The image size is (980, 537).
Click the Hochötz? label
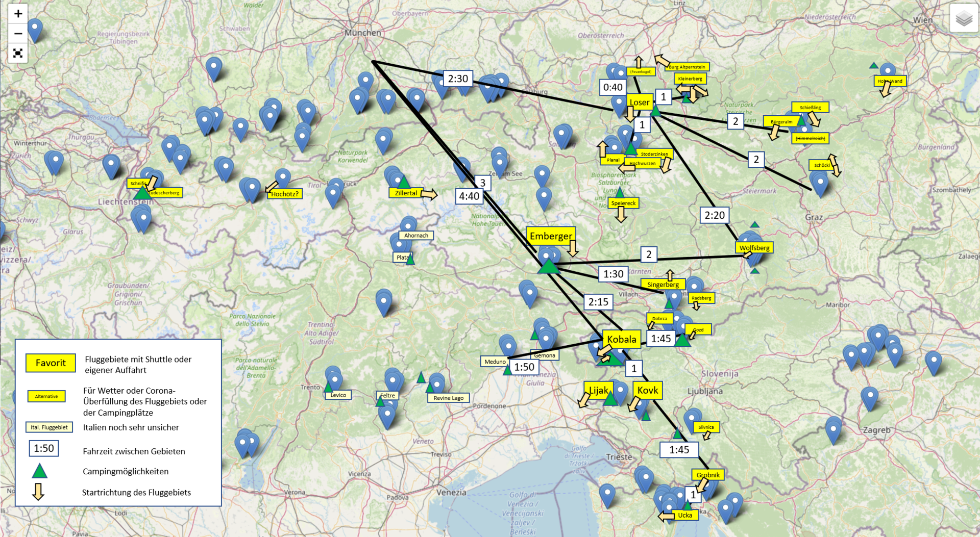(284, 194)
